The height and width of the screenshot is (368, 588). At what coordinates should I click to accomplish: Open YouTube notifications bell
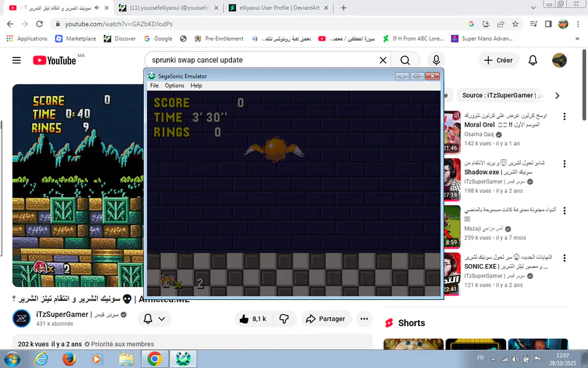(x=533, y=60)
